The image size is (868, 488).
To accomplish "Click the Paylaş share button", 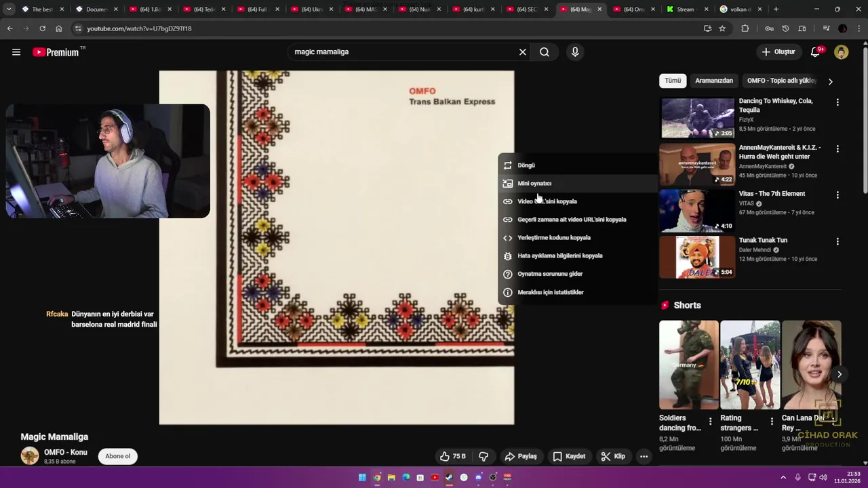I will 521,456.
